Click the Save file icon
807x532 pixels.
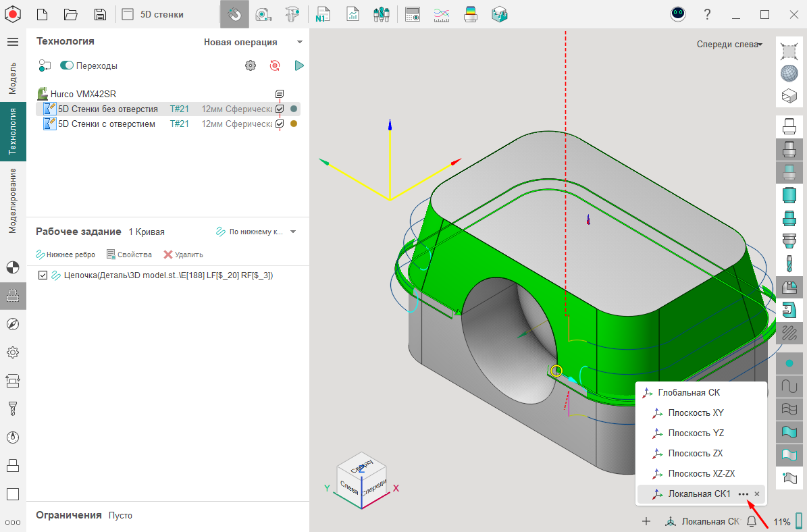(x=100, y=14)
